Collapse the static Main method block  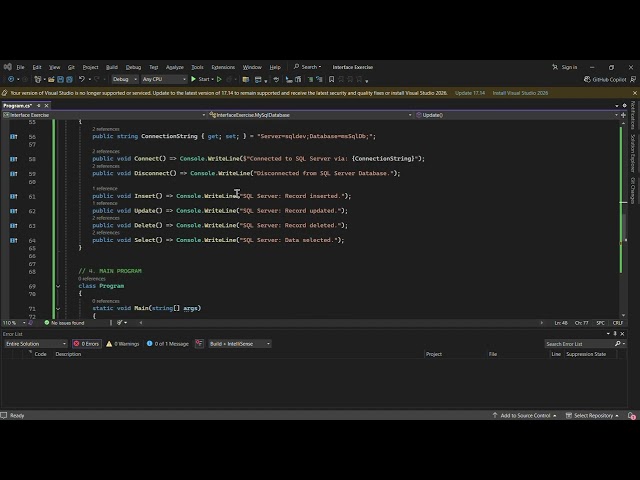58,309
